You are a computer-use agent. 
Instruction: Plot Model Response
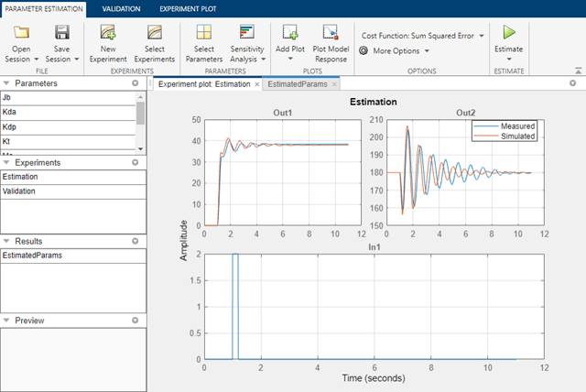coord(331,44)
